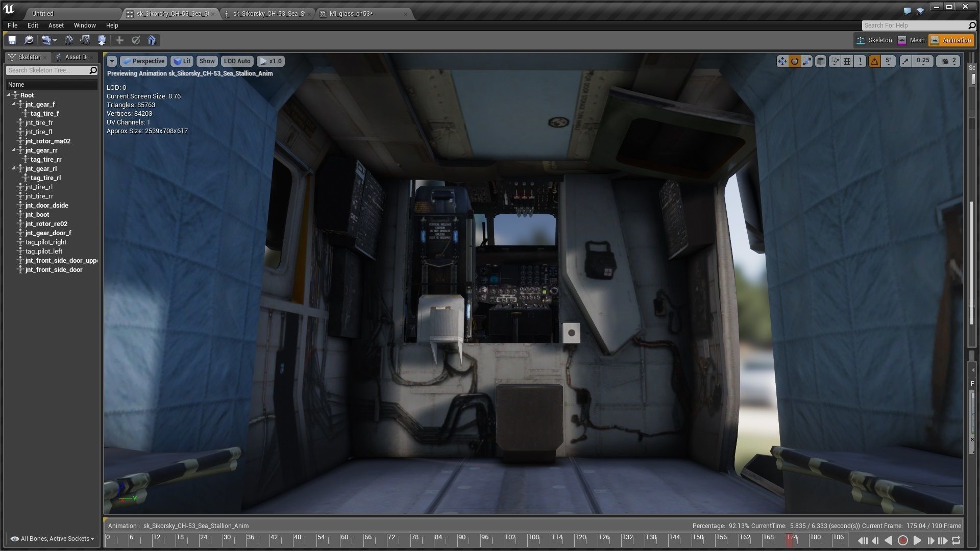This screenshot has width=980, height=551.
Task: Open the camera speed dropdown
Action: tap(948, 61)
